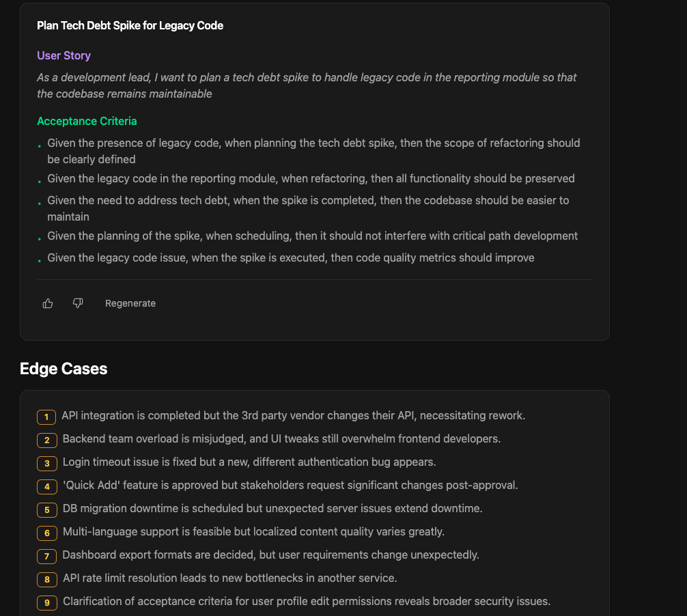Click the API rate limit resolution edge case

tap(229, 578)
